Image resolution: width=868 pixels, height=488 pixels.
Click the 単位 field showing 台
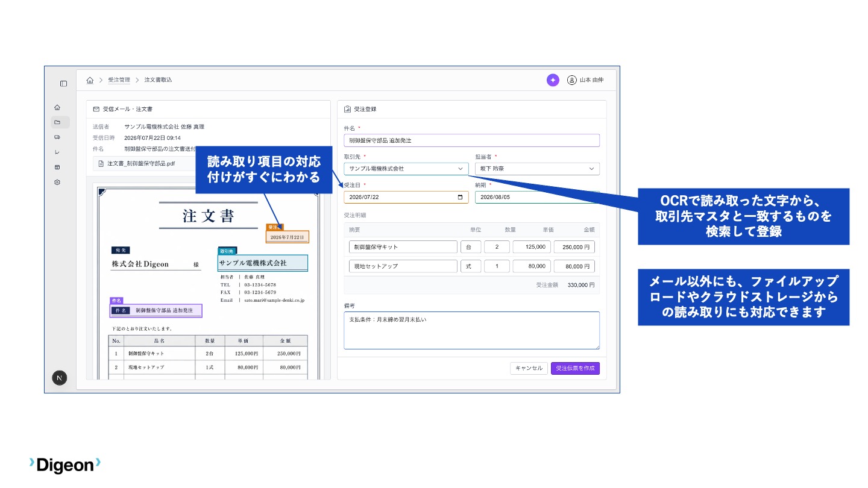click(470, 246)
